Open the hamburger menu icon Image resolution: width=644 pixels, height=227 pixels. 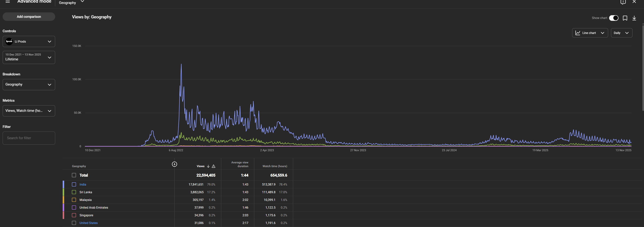[8, 2]
